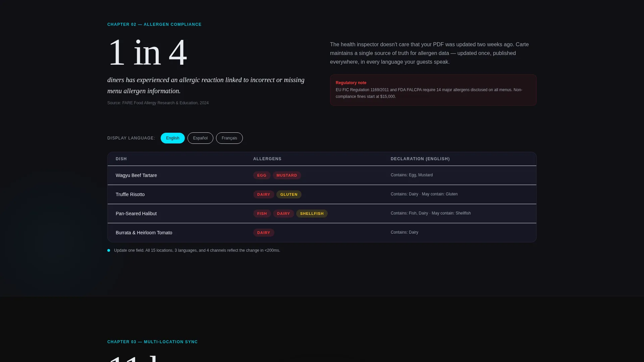Click the Pan-Seared Halibut dish name

(x=136, y=214)
